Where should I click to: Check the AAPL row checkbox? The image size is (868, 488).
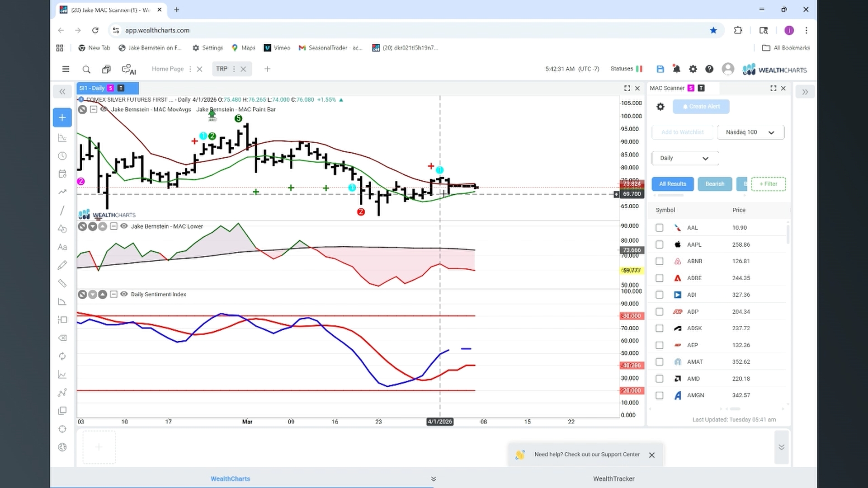tap(660, 244)
